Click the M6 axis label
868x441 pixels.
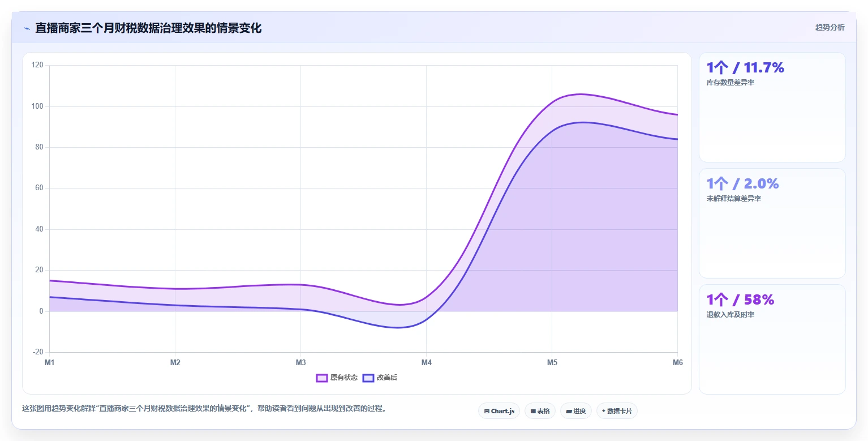click(677, 363)
